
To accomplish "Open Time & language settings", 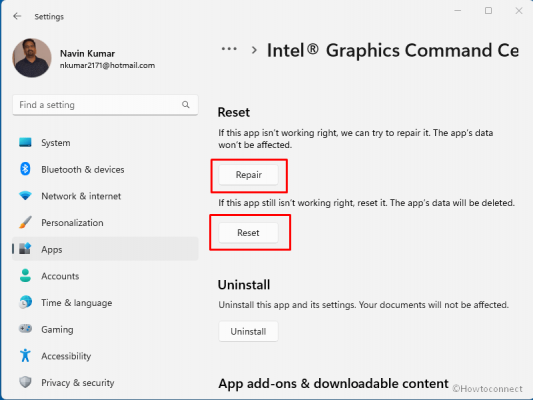I will [x=76, y=303].
